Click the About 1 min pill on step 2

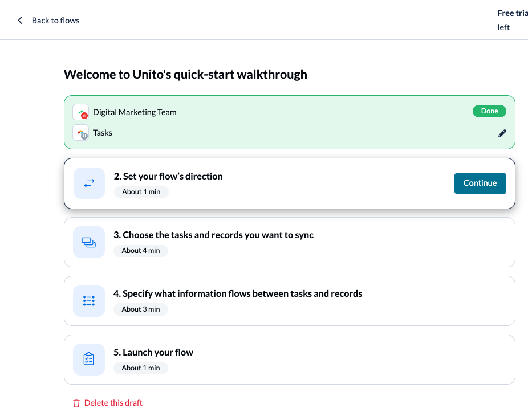click(x=141, y=191)
